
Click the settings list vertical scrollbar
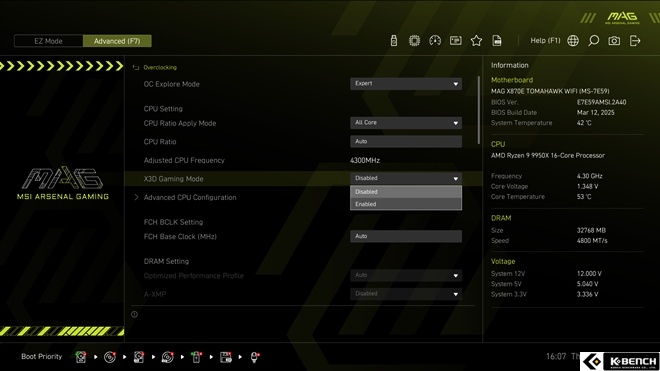479,110
